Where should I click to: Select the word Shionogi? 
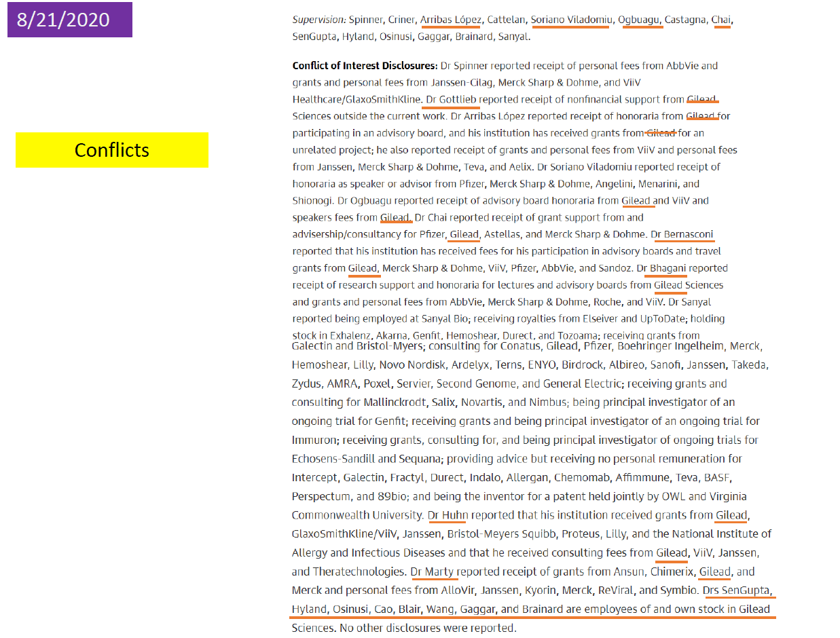coord(312,201)
